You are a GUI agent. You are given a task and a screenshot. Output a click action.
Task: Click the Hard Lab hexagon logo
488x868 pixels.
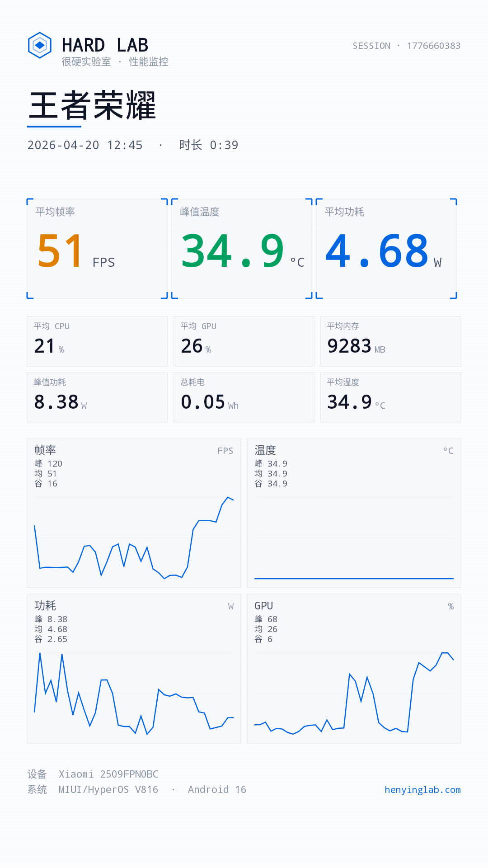coord(40,45)
